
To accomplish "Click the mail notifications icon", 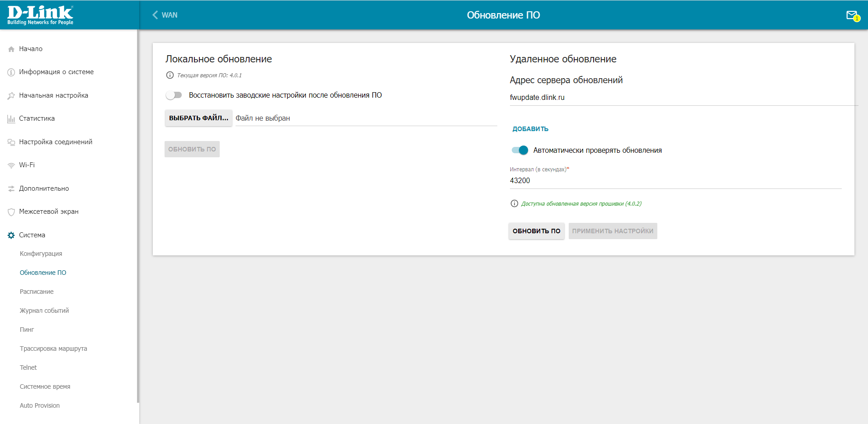I will (852, 15).
